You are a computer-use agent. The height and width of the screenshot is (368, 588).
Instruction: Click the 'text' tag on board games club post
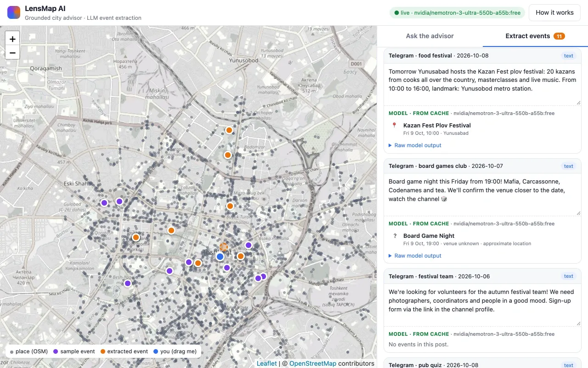569,166
